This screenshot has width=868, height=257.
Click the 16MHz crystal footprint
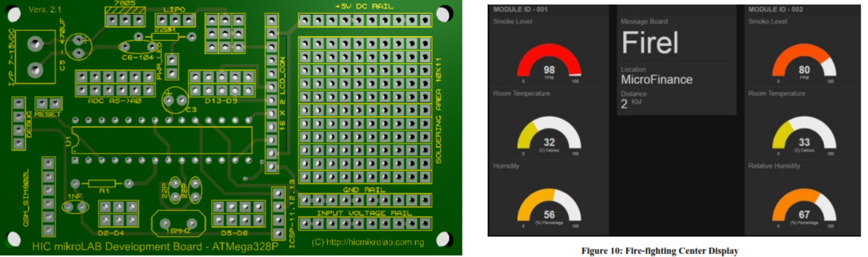[x=178, y=223]
